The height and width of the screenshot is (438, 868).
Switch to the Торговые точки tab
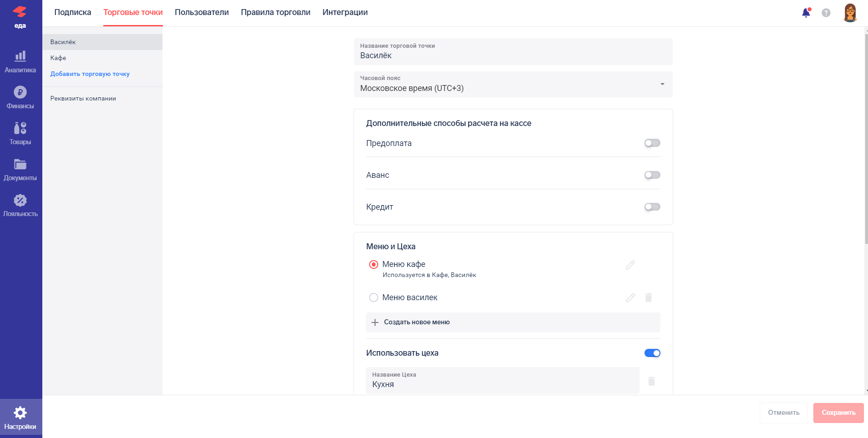(x=133, y=12)
